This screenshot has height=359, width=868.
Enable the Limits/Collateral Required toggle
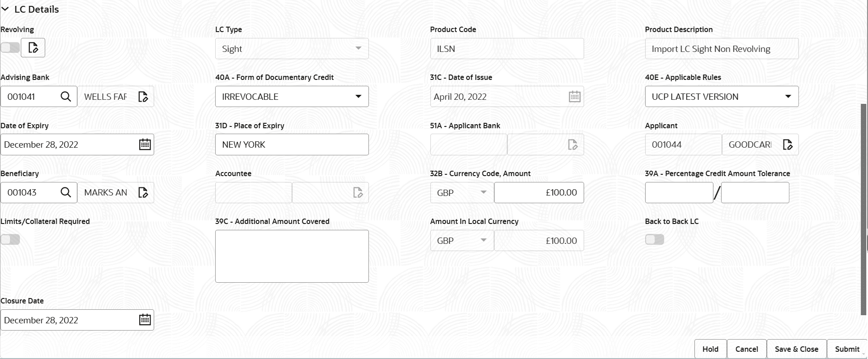[x=10, y=239]
